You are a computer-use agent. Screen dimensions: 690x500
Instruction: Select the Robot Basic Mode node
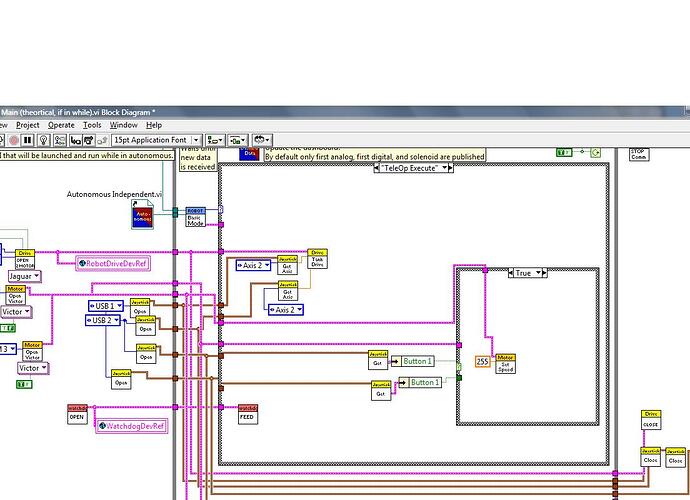pyautogui.click(x=195, y=217)
